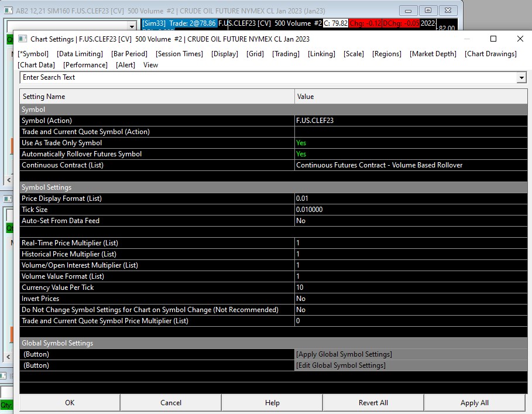The image size is (532, 414).
Task: Open the View menu item
Action: (150, 65)
